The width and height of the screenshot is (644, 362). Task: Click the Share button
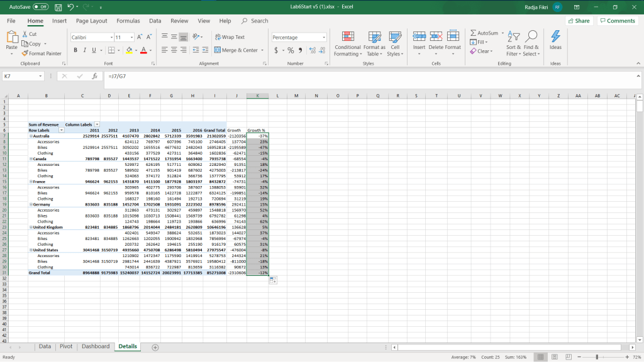point(579,21)
